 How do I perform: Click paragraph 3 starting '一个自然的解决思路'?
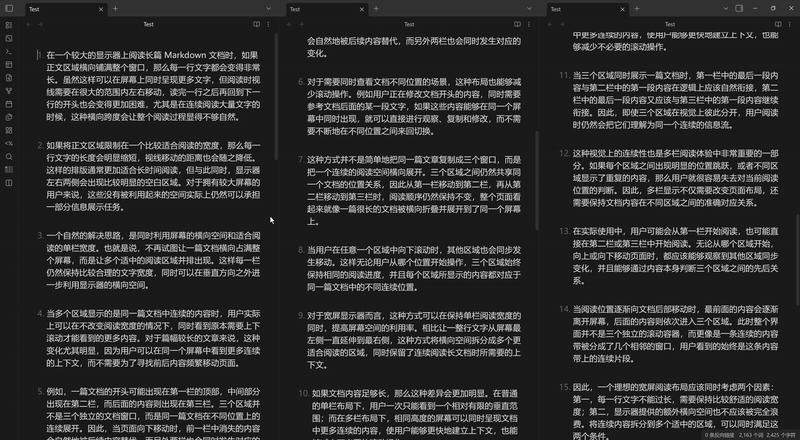(153, 260)
